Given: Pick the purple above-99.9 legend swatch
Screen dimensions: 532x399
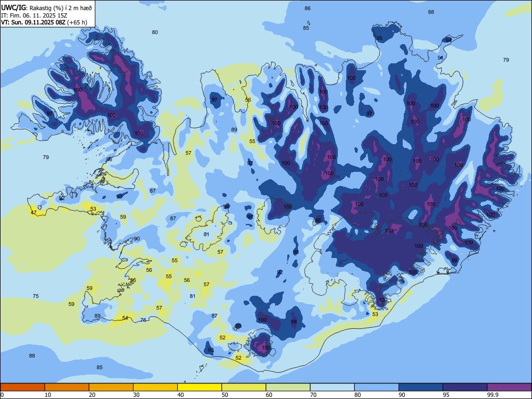Looking at the screenshot, I should (509, 387).
